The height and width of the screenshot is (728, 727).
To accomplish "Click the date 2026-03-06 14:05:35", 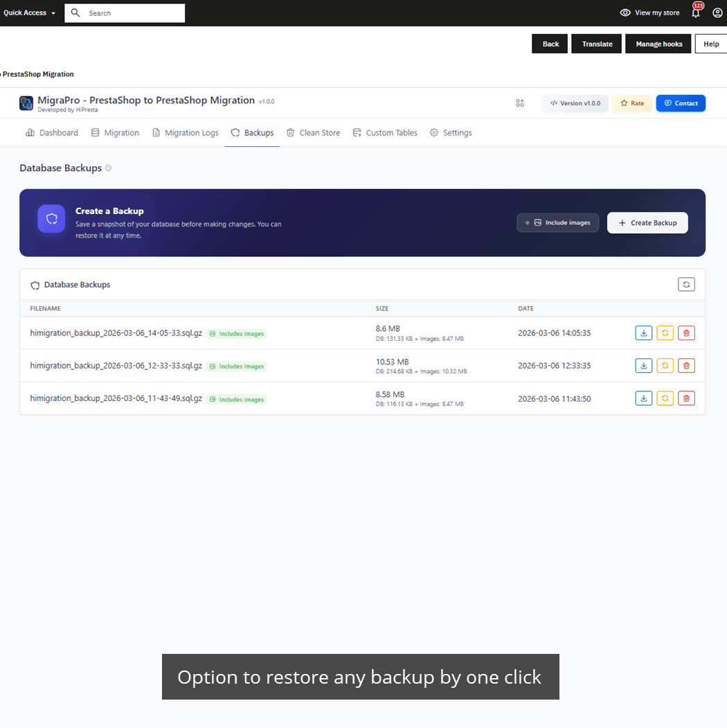I will click(x=555, y=333).
